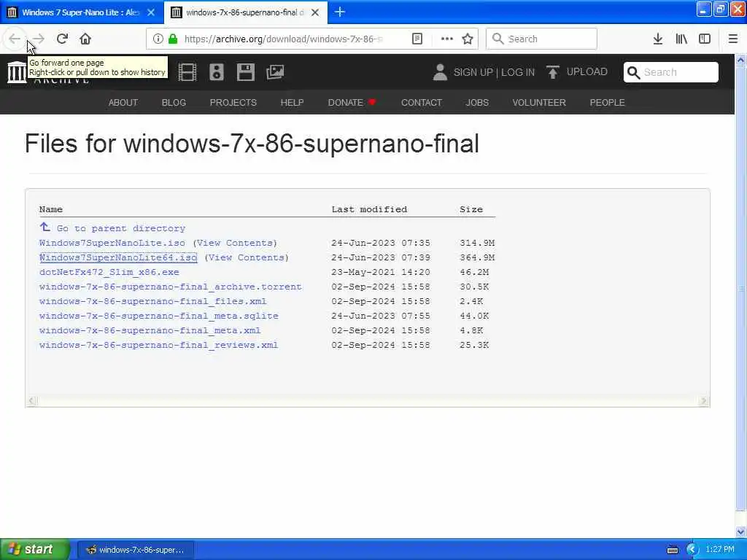Image resolution: width=747 pixels, height=560 pixels.
Task: Open the VOLUNTEER menu item
Action: click(x=539, y=102)
